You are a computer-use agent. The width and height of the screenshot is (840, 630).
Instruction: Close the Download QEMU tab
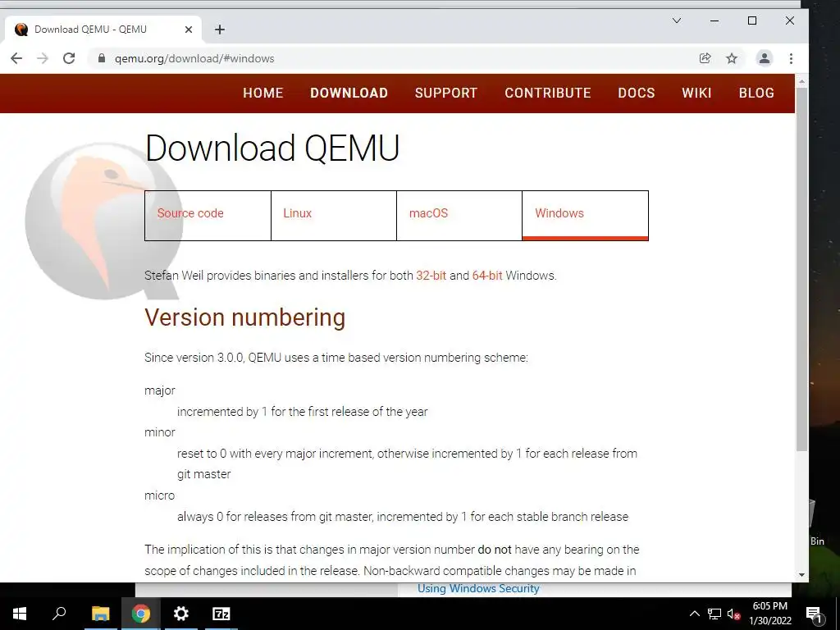pos(189,30)
